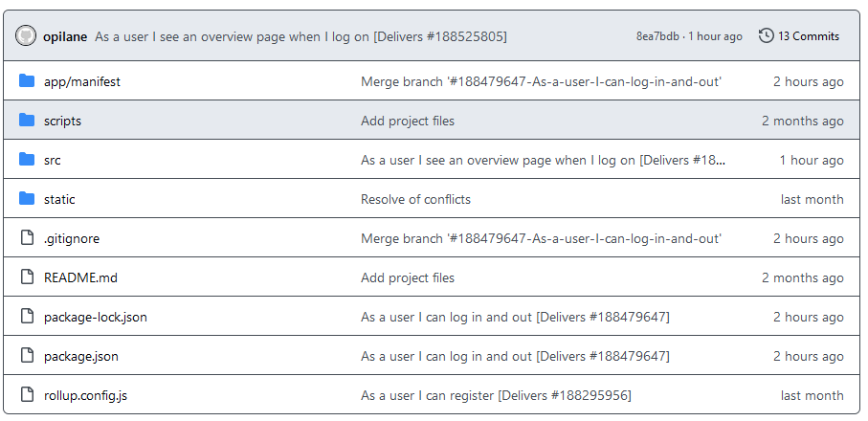Click the scripts folder icon
The image size is (868, 421).
[27, 121]
